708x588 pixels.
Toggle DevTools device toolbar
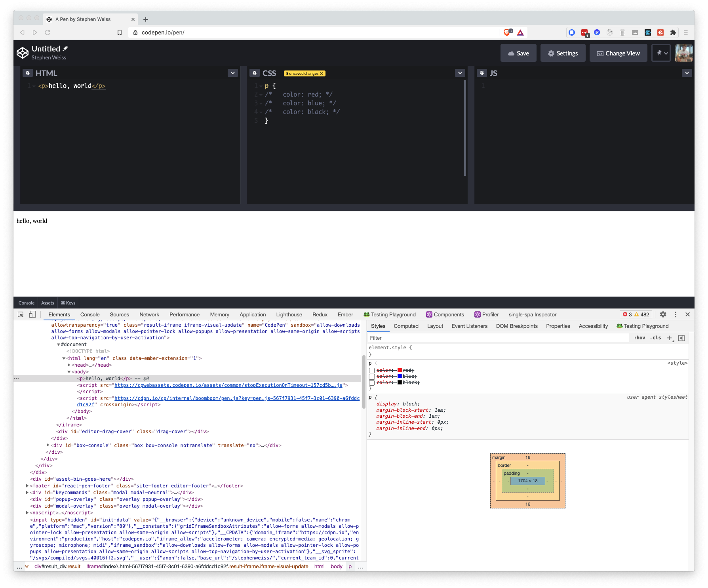pos(32,314)
